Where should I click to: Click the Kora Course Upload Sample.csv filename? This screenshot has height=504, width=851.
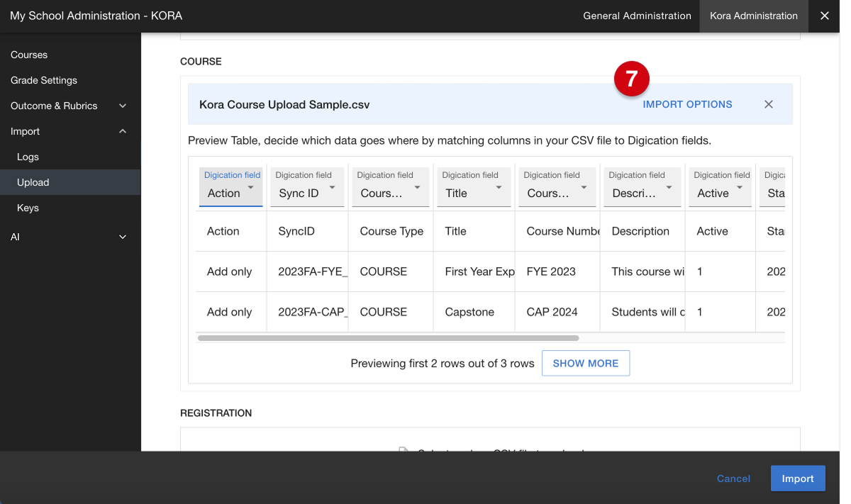point(284,104)
